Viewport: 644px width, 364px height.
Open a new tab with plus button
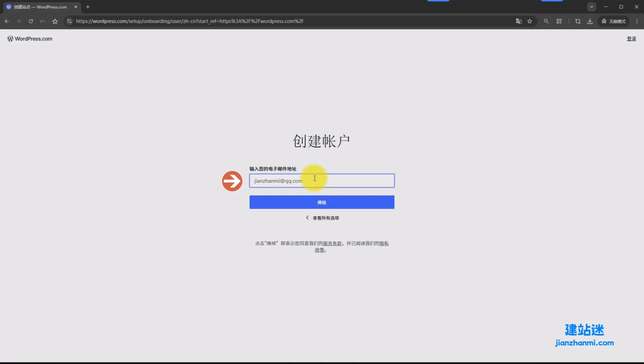click(88, 7)
